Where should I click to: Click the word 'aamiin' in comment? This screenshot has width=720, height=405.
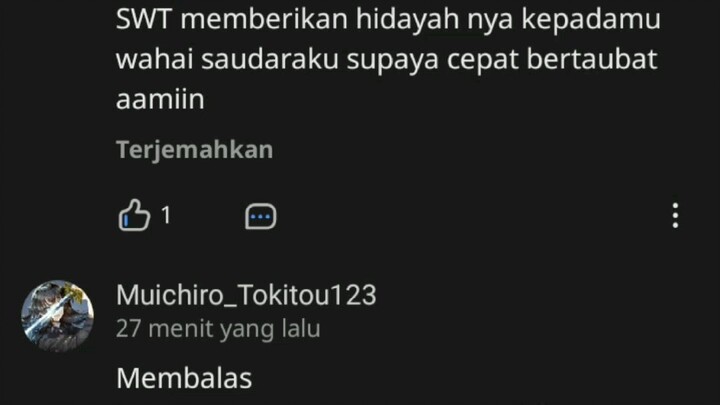[x=160, y=99]
